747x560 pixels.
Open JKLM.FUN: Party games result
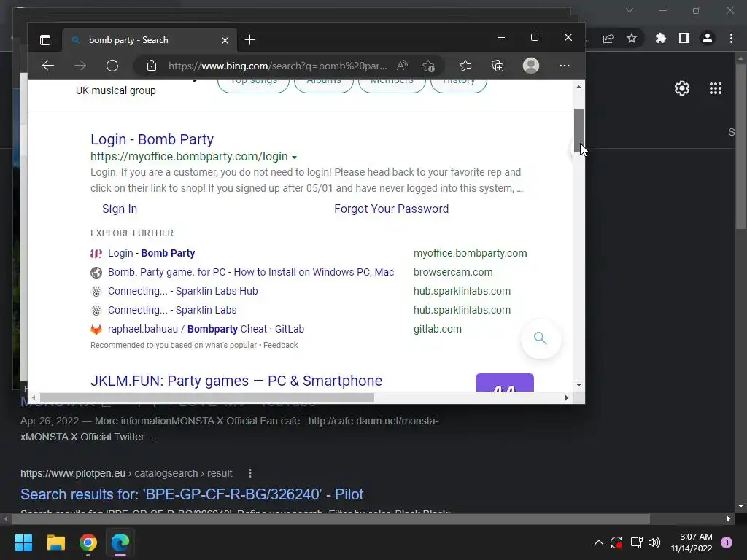(x=236, y=381)
